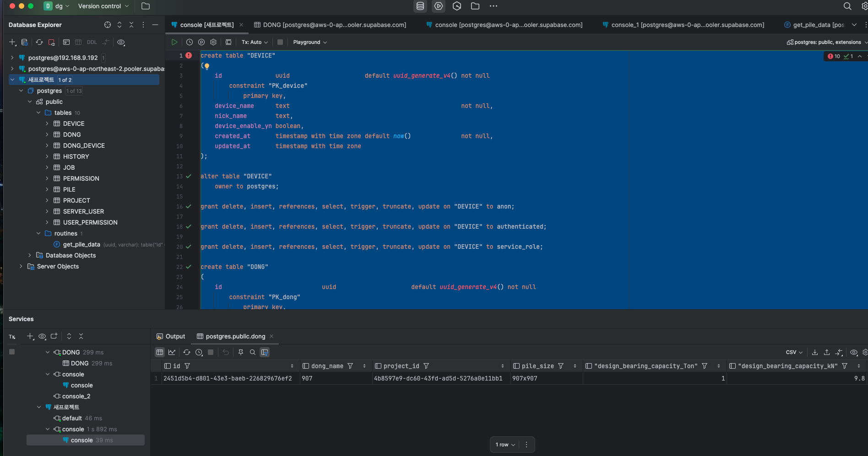Filter the dong_name column
This screenshot has width=868, height=456.
(x=350, y=366)
